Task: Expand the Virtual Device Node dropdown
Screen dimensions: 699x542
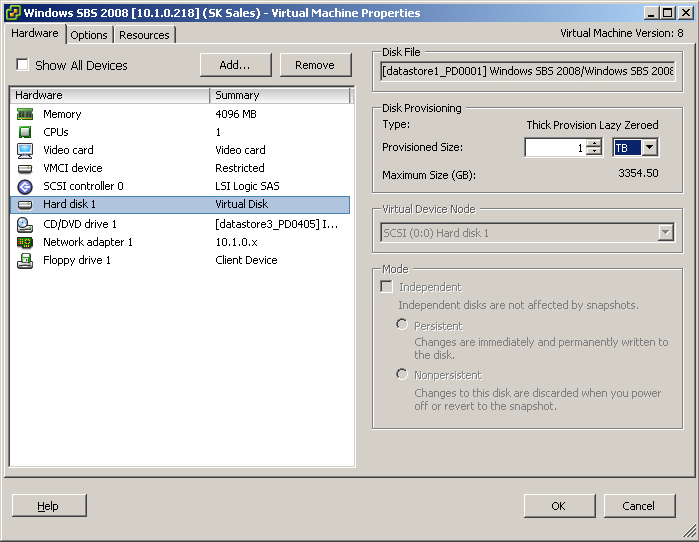Action: (x=665, y=233)
